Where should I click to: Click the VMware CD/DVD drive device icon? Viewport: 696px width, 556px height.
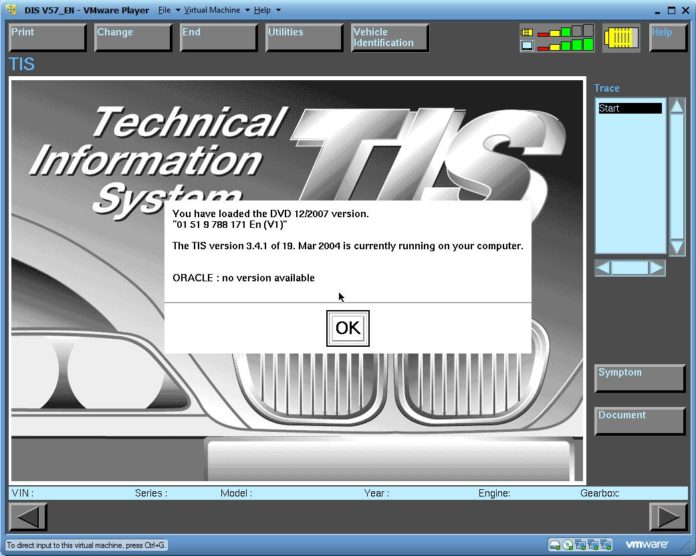[x=568, y=544]
